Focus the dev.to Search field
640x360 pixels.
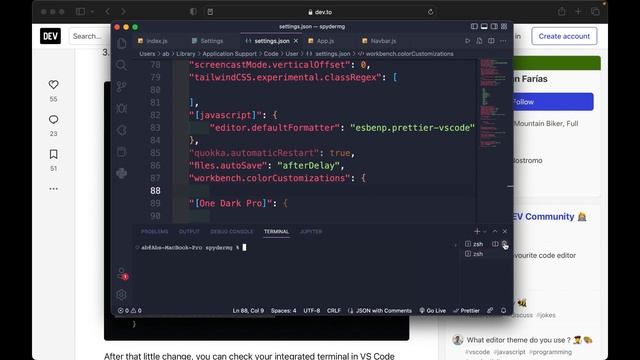(89, 36)
